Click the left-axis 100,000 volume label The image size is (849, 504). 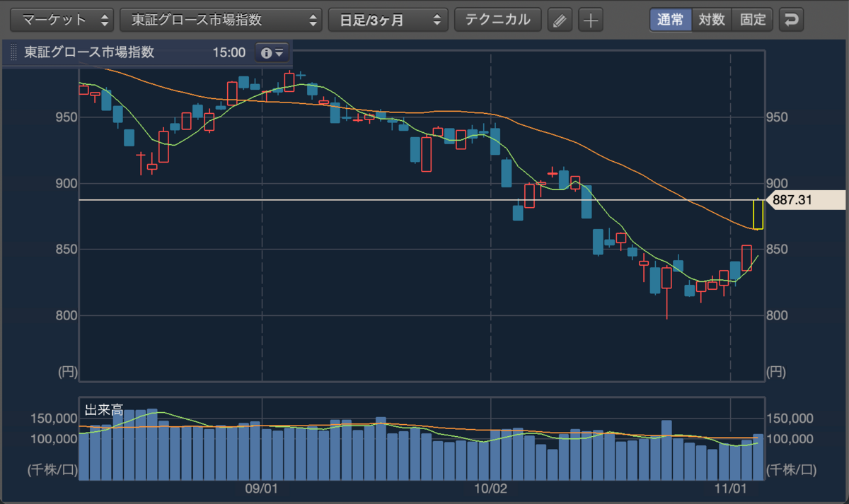click(52, 439)
